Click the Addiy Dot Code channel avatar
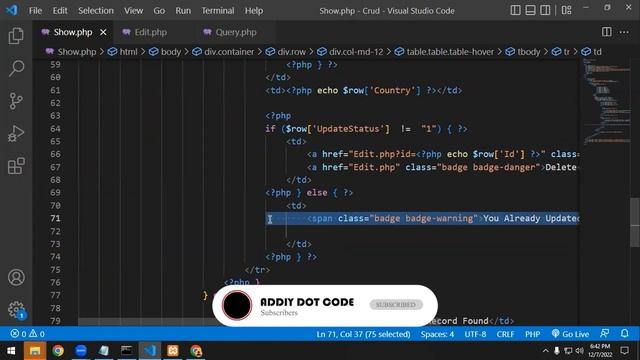Image resolution: width=640 pixels, height=360 pixels. (237, 305)
